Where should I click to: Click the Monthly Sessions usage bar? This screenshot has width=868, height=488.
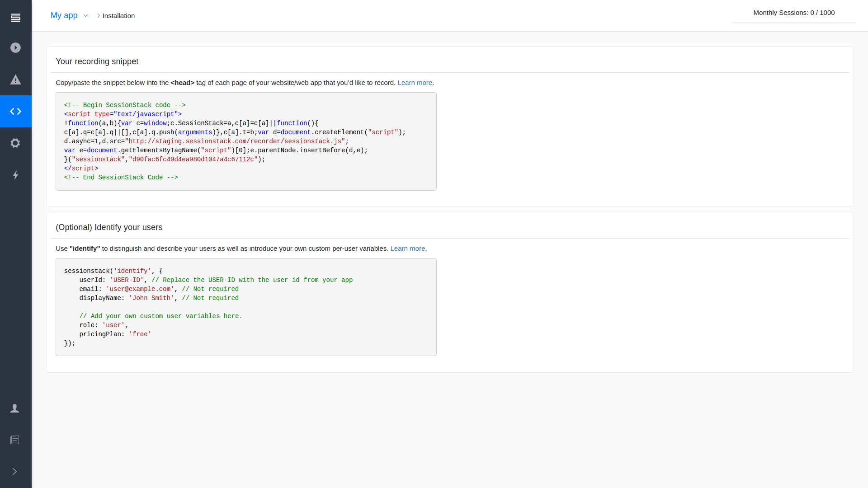[793, 22]
